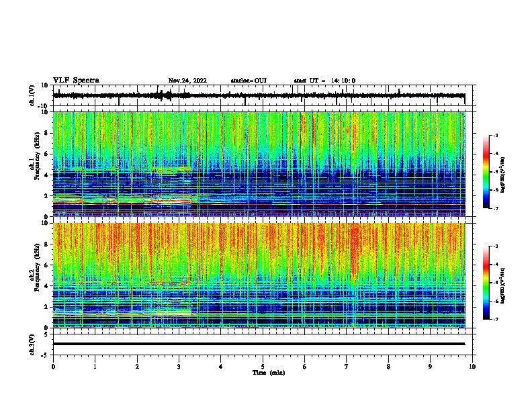This screenshot has width=532, height=411.
Task: Click the "2" kHz tick on ch.2 frequency axis
Action: coord(46,307)
